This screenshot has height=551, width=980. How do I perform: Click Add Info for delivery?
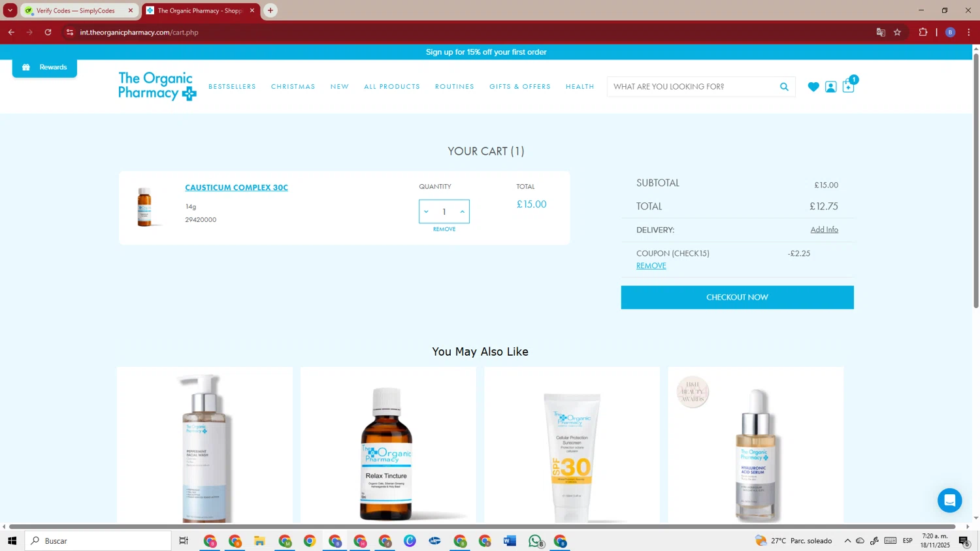coord(824,230)
